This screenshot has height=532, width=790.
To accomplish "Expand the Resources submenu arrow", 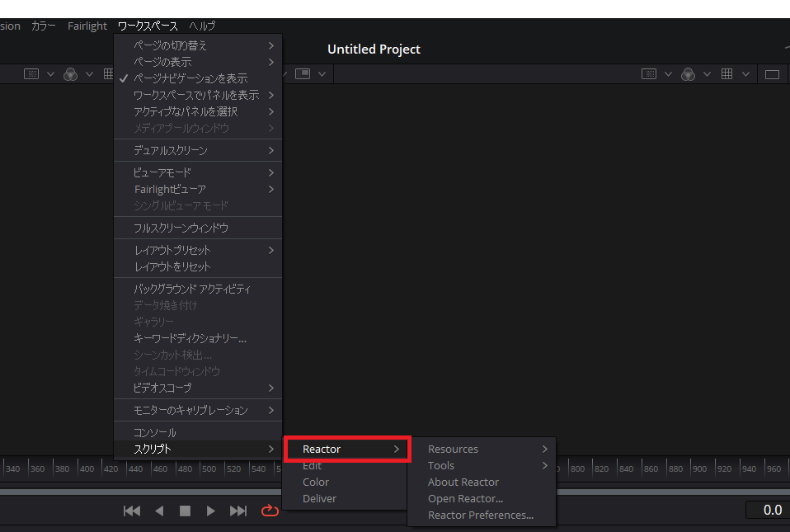I will pyautogui.click(x=544, y=449).
